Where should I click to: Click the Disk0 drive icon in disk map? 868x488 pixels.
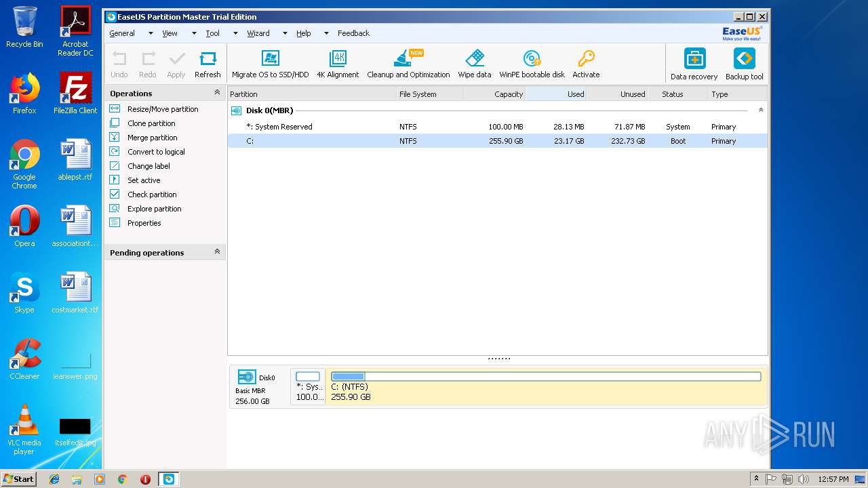[x=247, y=378]
